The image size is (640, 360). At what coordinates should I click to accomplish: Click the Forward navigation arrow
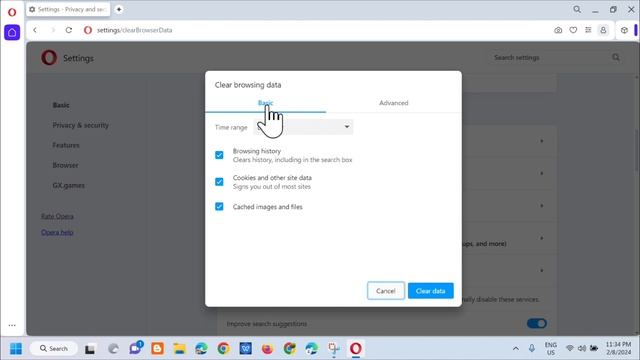tap(52, 30)
